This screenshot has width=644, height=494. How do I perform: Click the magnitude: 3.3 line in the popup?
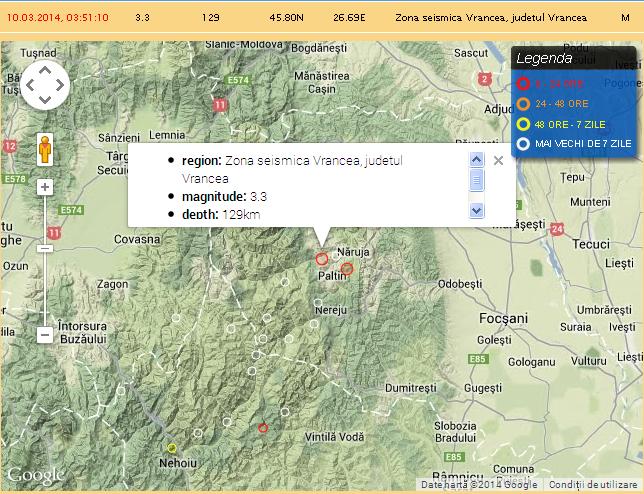click(224, 197)
